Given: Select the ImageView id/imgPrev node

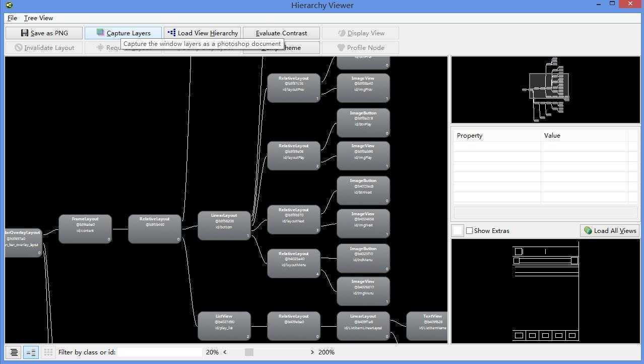Looking at the screenshot, I should (363, 88).
